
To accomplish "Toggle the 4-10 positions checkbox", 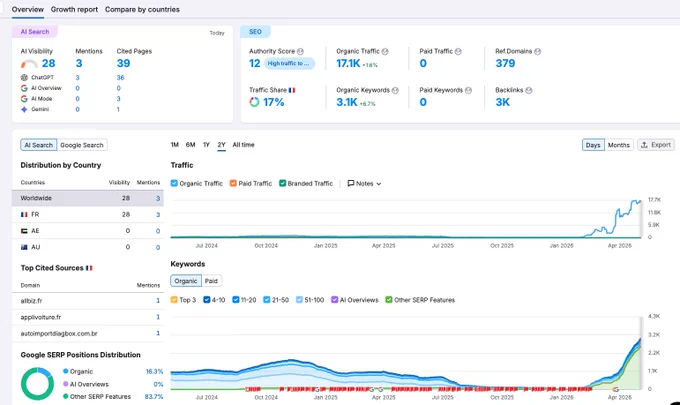I will 207,300.
